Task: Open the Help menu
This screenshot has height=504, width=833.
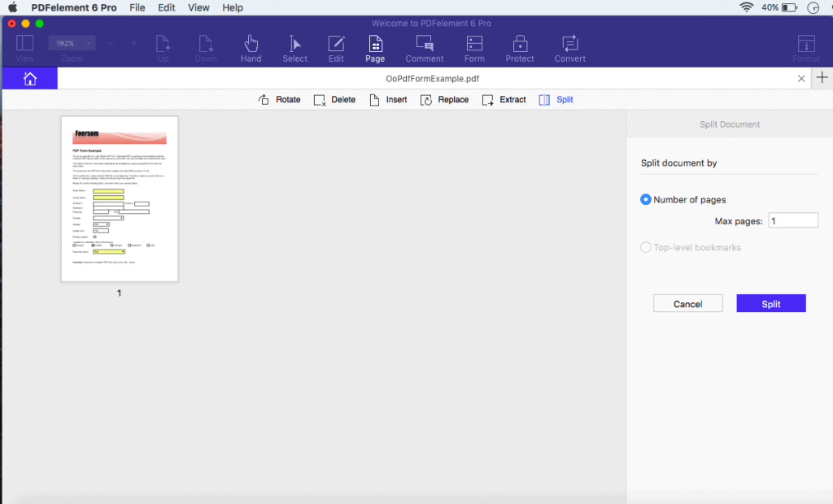Action: 232,7
